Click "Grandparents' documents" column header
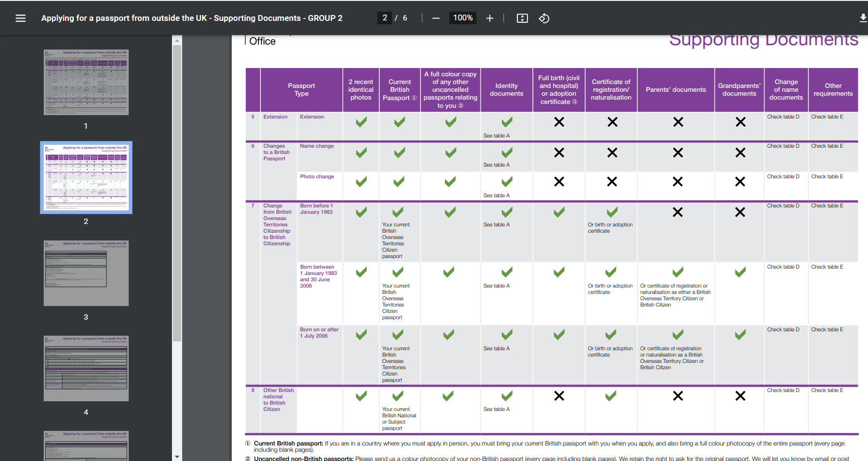The image size is (868, 461). coord(739,89)
